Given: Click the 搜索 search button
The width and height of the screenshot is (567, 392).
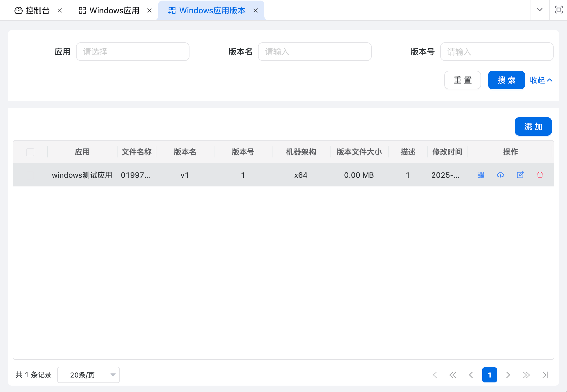Looking at the screenshot, I should tap(506, 80).
